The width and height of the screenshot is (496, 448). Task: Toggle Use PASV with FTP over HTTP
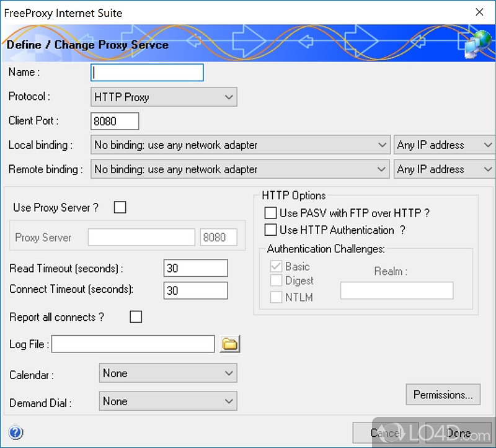(270, 213)
